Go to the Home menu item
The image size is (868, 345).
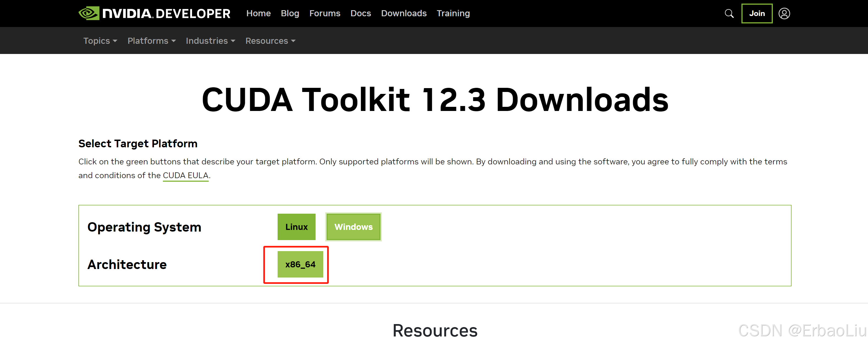click(x=258, y=13)
